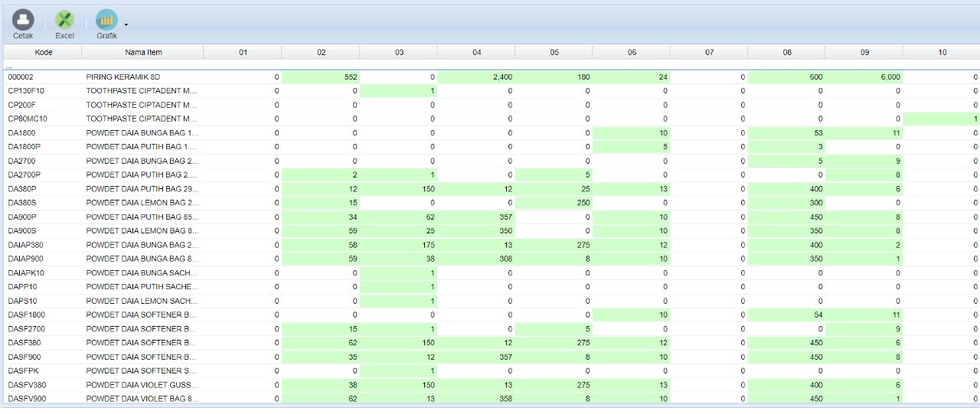Click the 2,400 cell in column 04
The width and height of the screenshot is (980, 414).
(476, 77)
